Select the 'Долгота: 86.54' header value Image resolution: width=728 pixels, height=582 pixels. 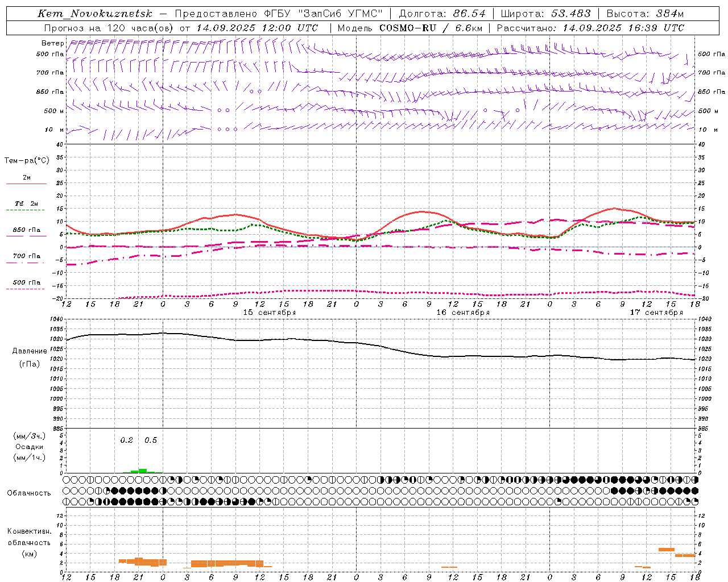tap(442, 14)
